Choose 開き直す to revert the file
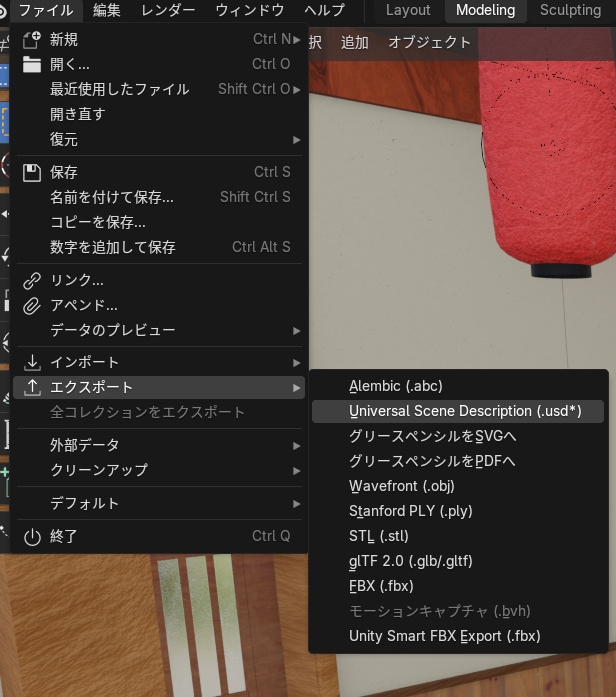This screenshot has width=616, height=697. pyautogui.click(x=159, y=114)
